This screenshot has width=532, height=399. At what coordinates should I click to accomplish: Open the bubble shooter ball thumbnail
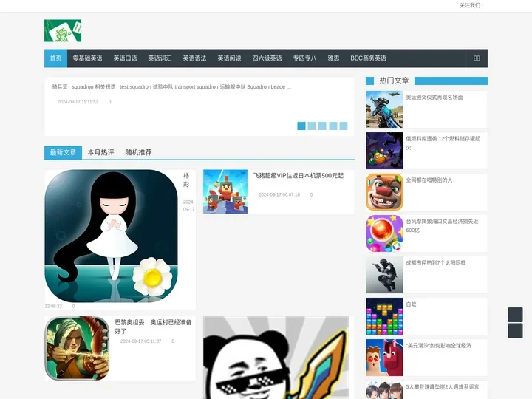coord(384,233)
